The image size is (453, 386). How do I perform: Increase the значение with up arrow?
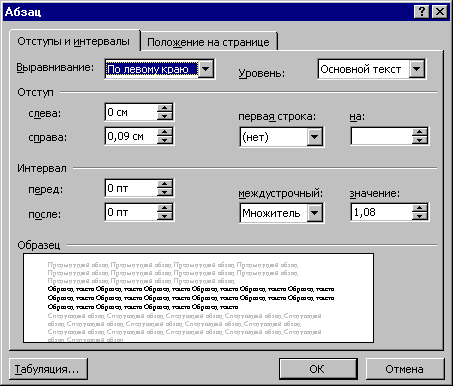420,208
